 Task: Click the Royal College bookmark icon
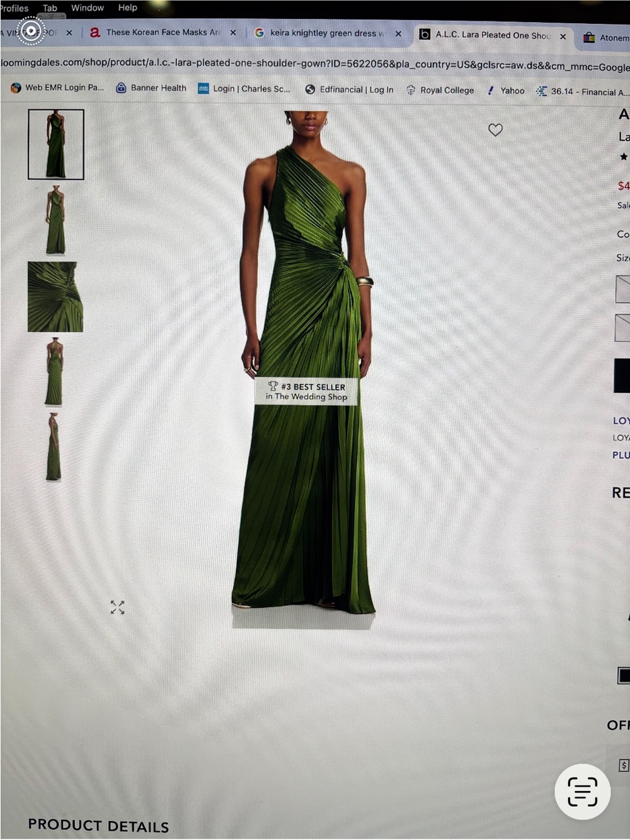click(x=411, y=90)
